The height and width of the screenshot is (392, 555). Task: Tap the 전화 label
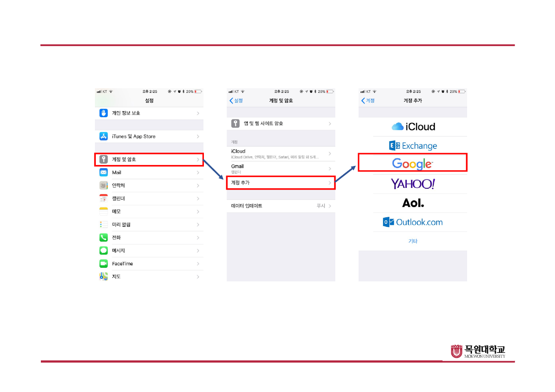point(116,237)
